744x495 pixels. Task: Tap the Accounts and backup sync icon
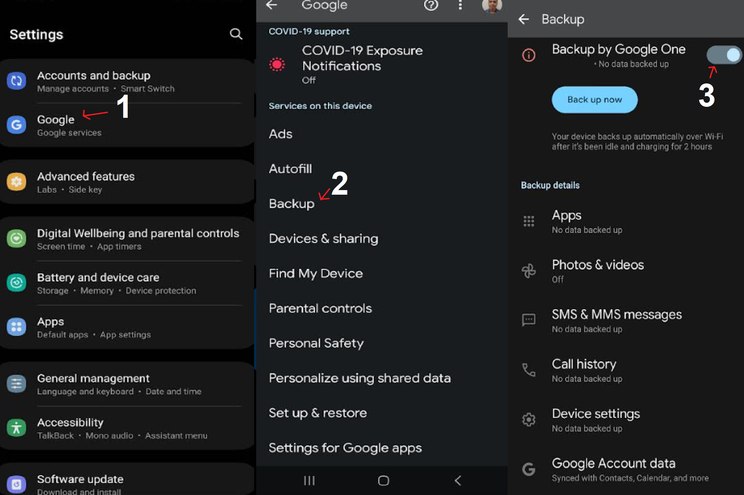click(17, 81)
